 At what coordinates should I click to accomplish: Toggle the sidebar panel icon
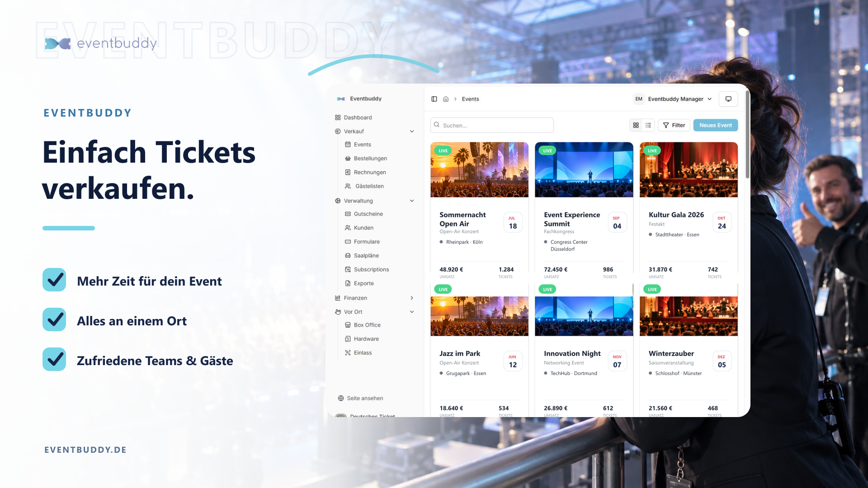pyautogui.click(x=434, y=99)
